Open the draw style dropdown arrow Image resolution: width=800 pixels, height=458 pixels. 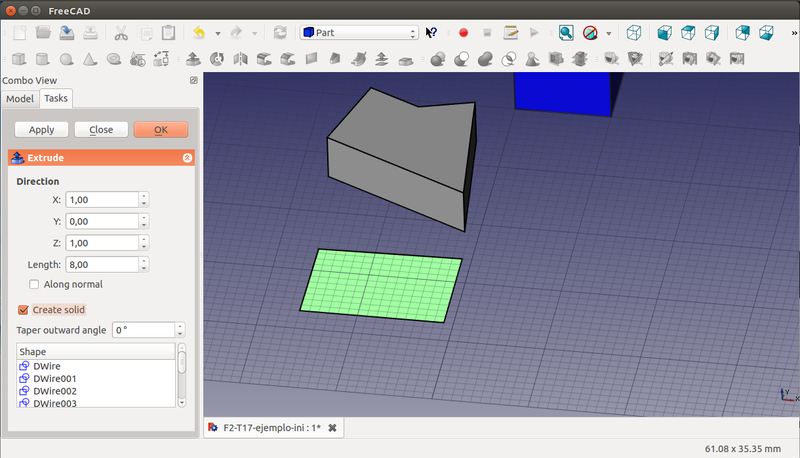[x=608, y=34]
